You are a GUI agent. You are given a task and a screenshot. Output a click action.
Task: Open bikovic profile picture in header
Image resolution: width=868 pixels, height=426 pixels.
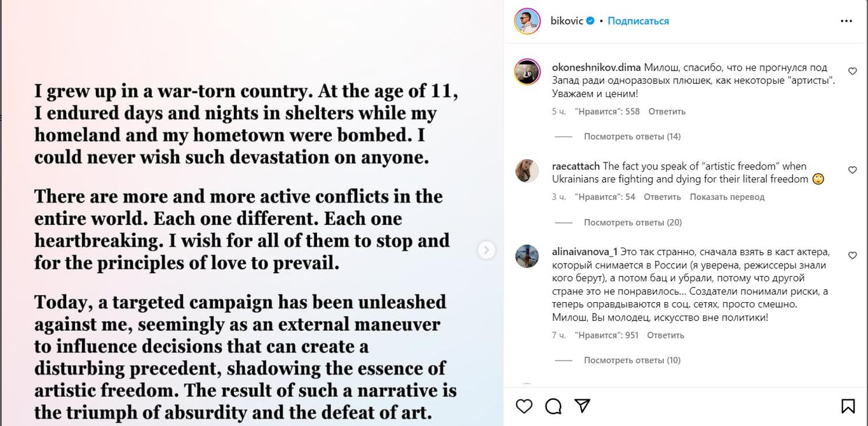coord(527,21)
